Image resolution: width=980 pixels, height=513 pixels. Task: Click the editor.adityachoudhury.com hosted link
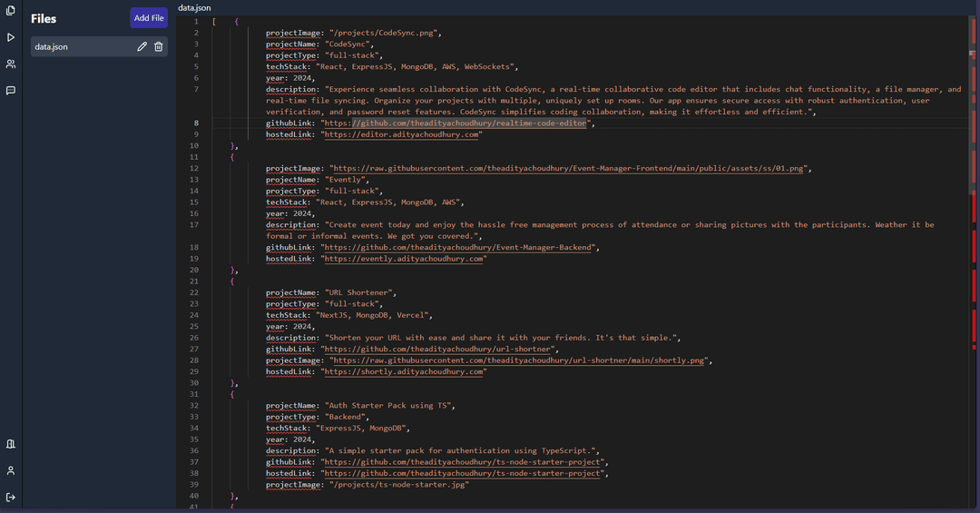(x=402, y=134)
